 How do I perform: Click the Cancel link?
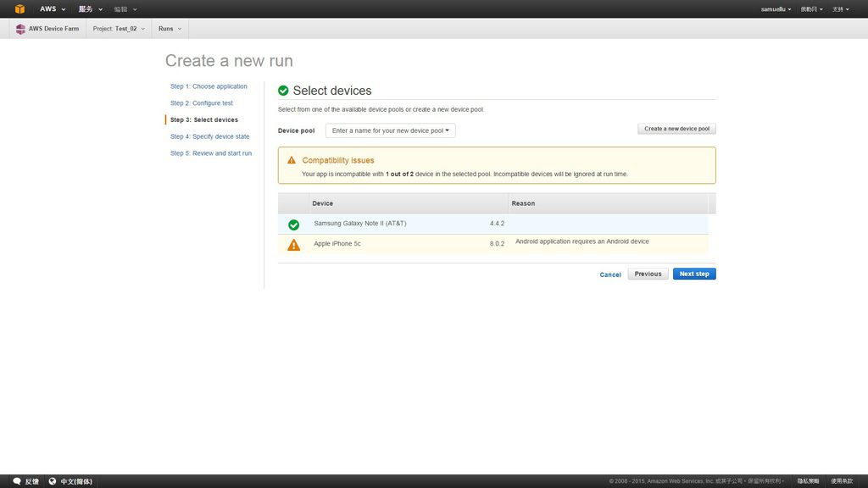610,274
